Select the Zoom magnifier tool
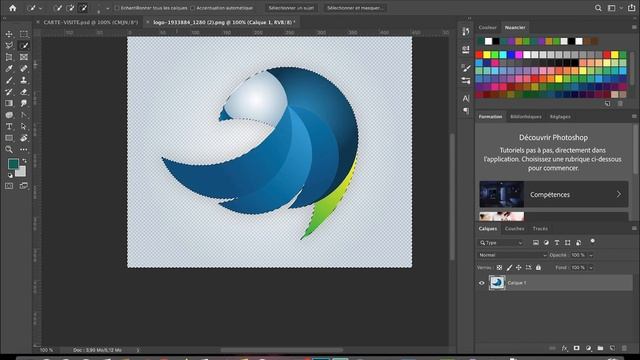Image resolution: width=640 pixels, height=360 pixels. (9, 149)
